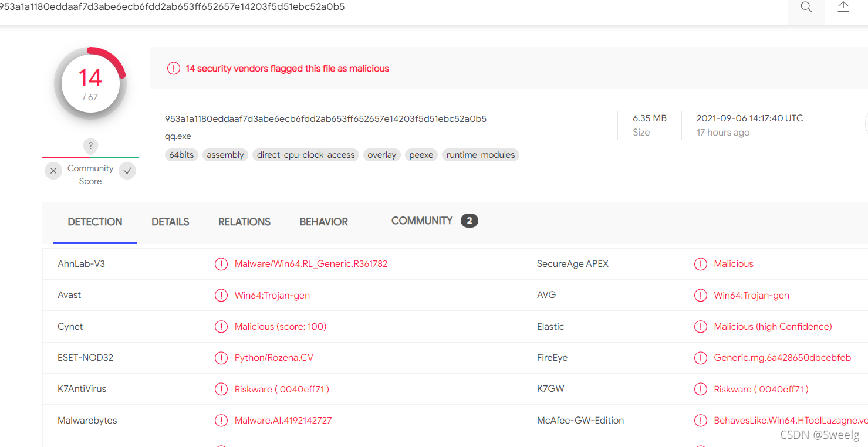
Task: Click the ESET-NOD32 vendor name
Action: 85,357
